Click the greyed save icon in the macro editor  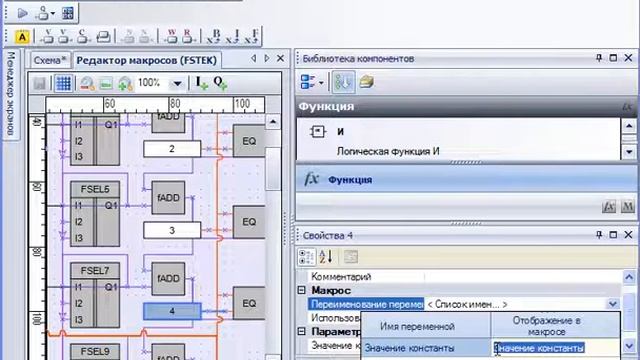(x=40, y=84)
